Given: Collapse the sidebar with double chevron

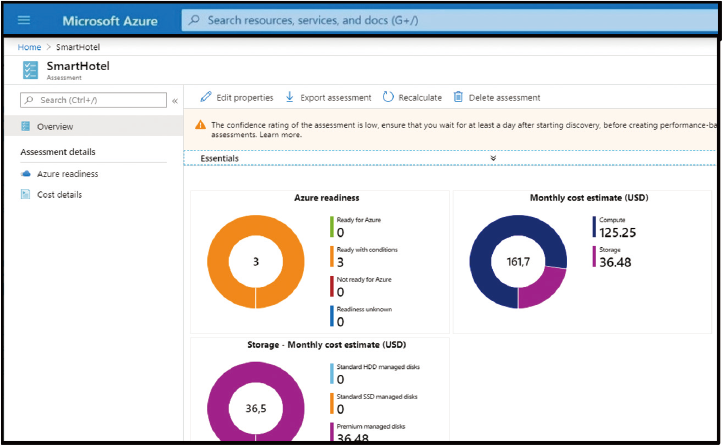Looking at the screenshot, I should (x=175, y=101).
